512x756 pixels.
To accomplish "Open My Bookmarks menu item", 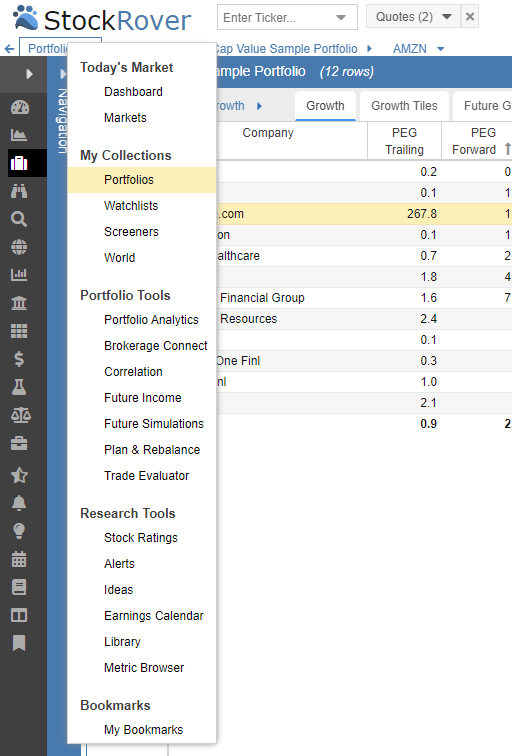I will pyautogui.click(x=144, y=729).
